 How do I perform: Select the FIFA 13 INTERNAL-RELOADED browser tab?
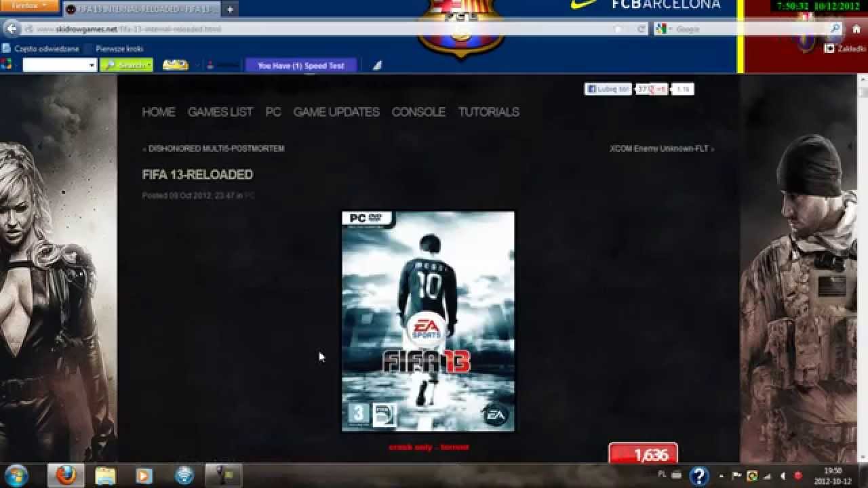141,9
